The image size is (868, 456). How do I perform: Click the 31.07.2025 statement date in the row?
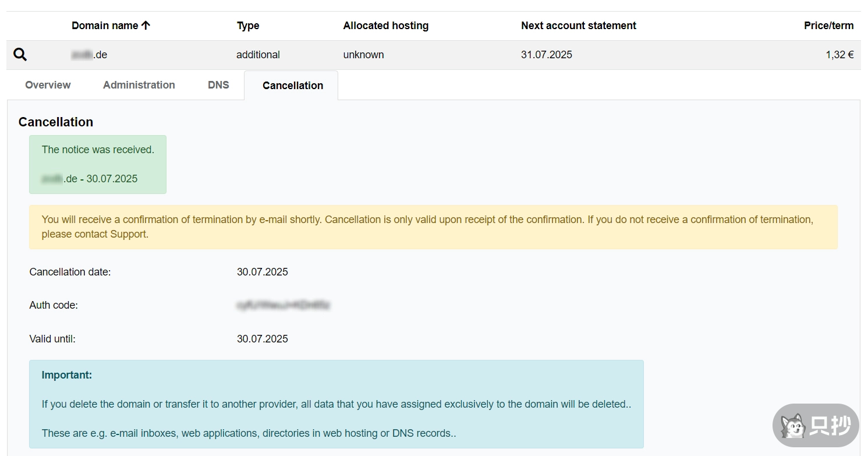point(546,55)
